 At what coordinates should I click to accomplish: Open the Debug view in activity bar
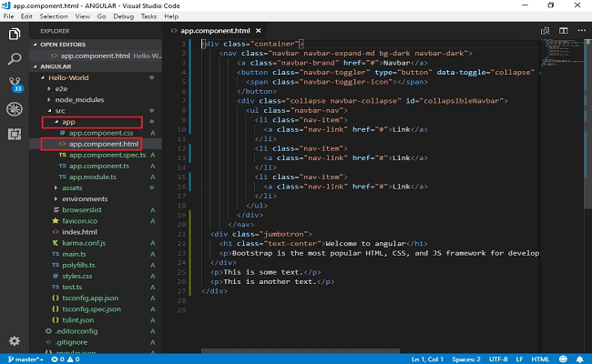click(15, 109)
